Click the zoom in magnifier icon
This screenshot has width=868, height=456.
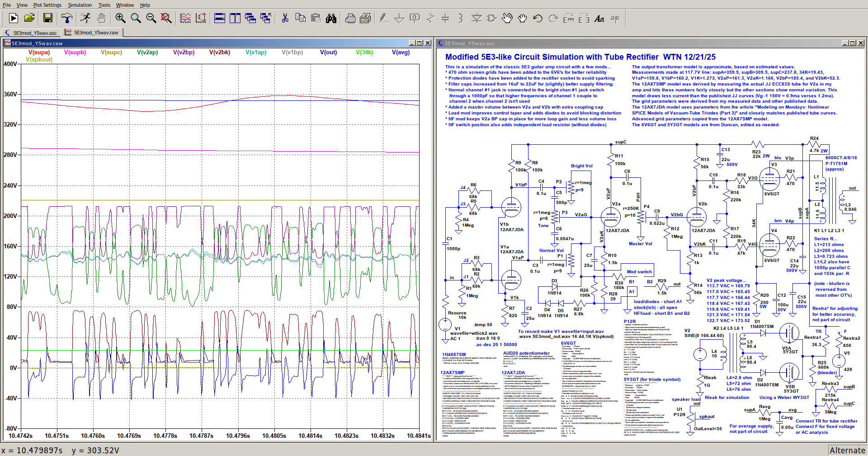point(120,18)
